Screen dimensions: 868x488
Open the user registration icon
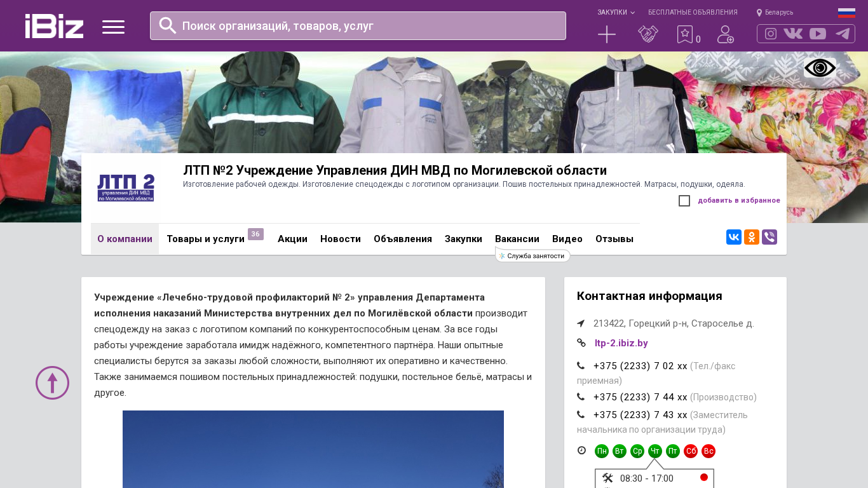point(726,34)
